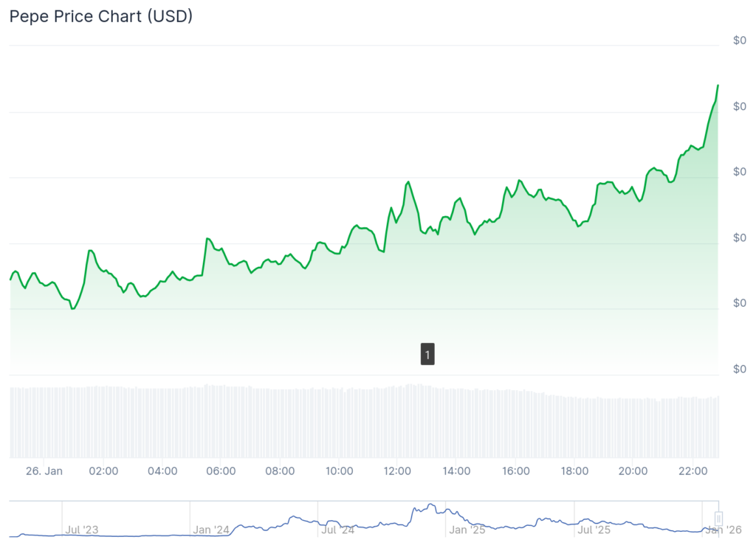Click the Pepe Price Chart (USD) title
The height and width of the screenshot is (551, 756).
[x=100, y=15]
